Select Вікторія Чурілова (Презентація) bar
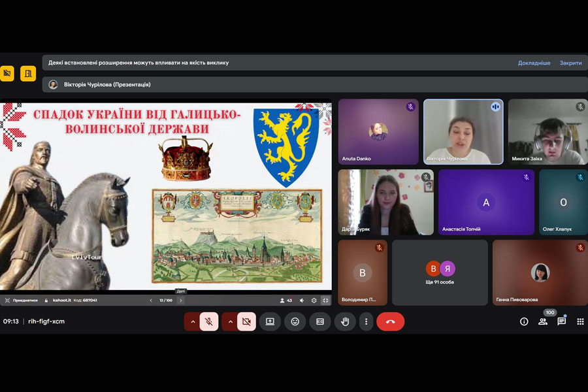Viewport: 588px width, 392px height. [315, 84]
